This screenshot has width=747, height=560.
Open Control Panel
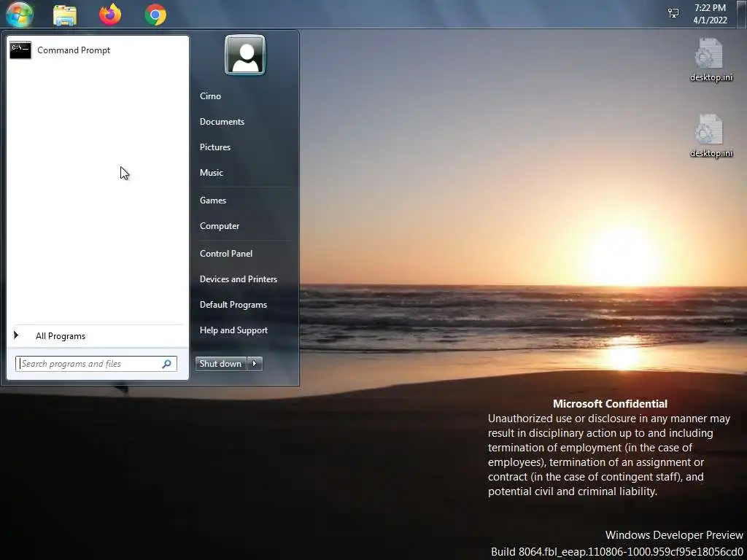[x=226, y=254]
